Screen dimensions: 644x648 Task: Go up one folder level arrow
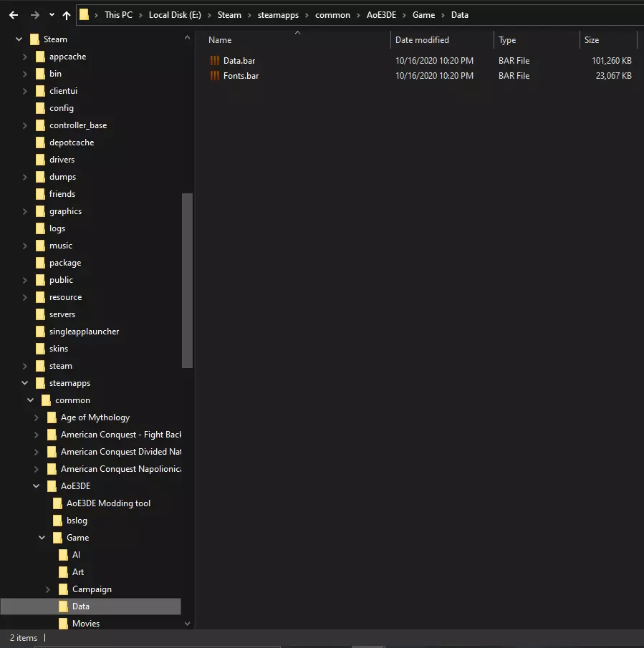(67, 15)
